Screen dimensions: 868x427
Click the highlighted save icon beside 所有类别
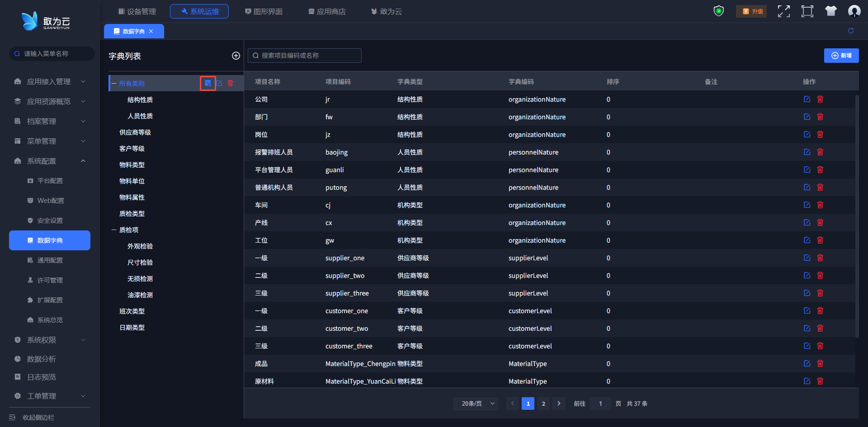tap(208, 83)
